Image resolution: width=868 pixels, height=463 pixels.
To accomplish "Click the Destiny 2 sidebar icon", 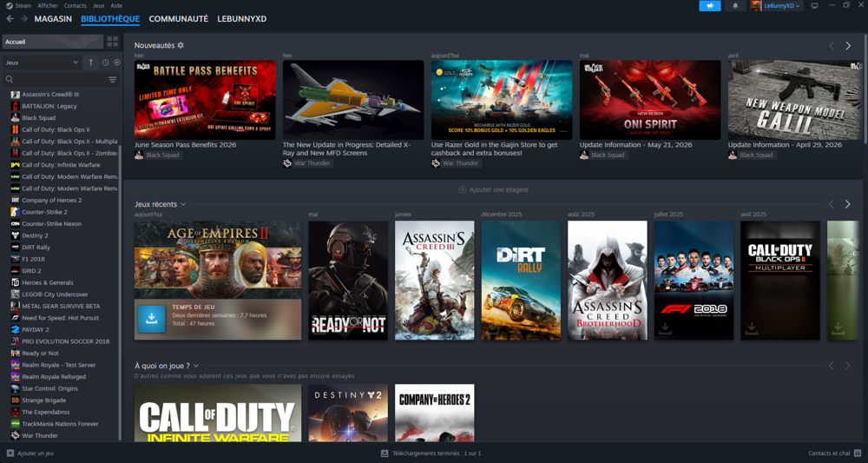I will pos(16,235).
